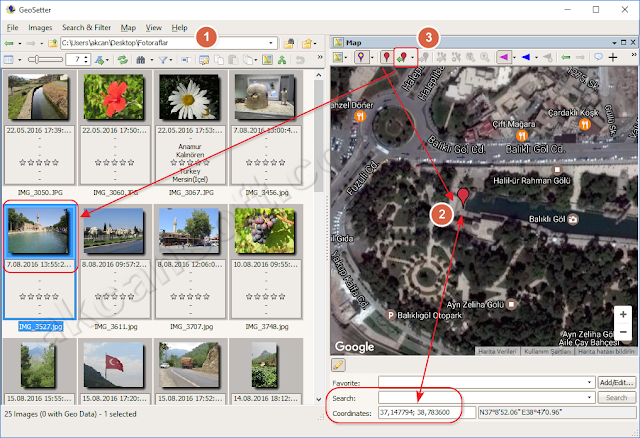Viewport: 640px width, 438px height.
Task: Click the Search text field
Action: click(486, 397)
